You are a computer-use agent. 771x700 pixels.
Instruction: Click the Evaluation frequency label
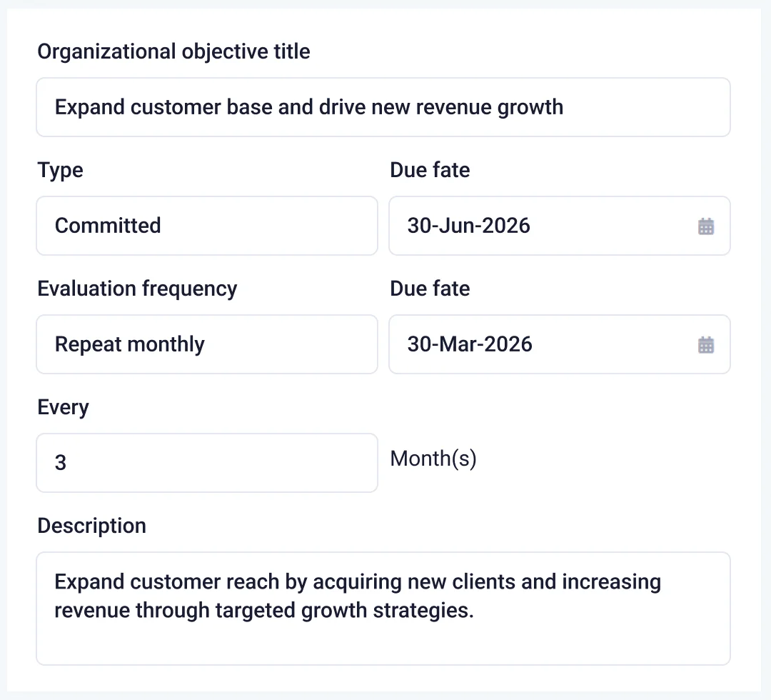point(137,289)
